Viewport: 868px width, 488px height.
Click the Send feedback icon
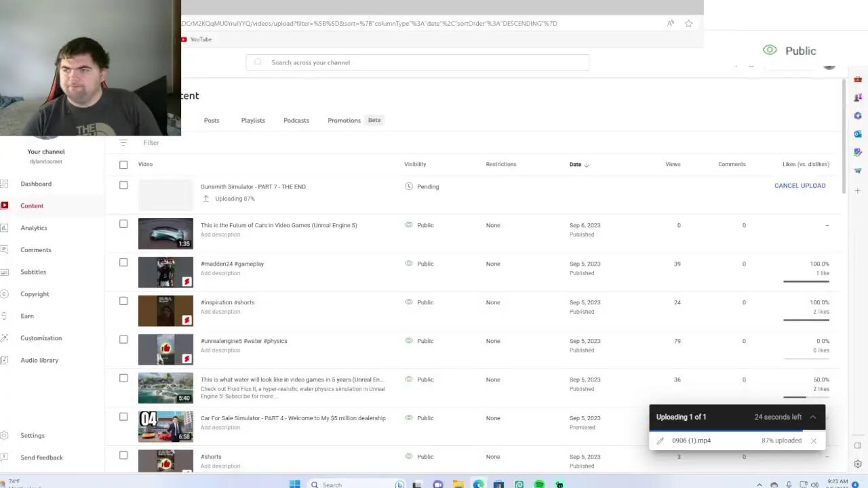click(5, 457)
